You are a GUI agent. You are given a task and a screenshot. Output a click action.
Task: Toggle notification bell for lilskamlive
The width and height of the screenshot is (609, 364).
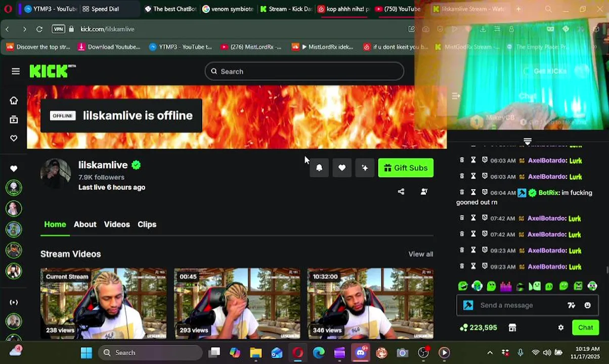pyautogui.click(x=319, y=168)
